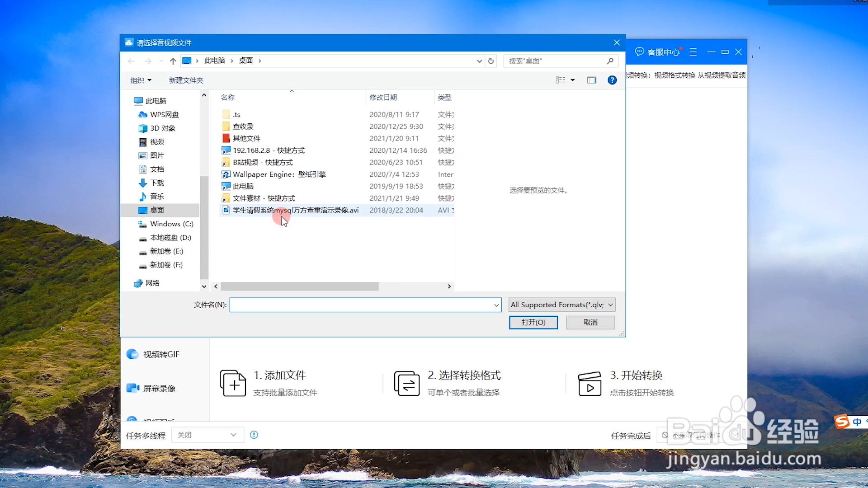Open the 客服中心 support chat
Screen dimensions: 868x488
658,52
